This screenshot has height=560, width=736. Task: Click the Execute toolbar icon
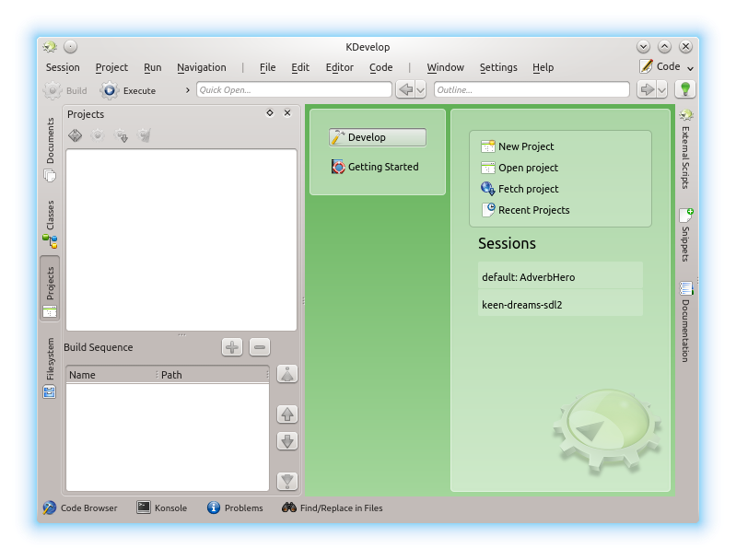coord(111,90)
